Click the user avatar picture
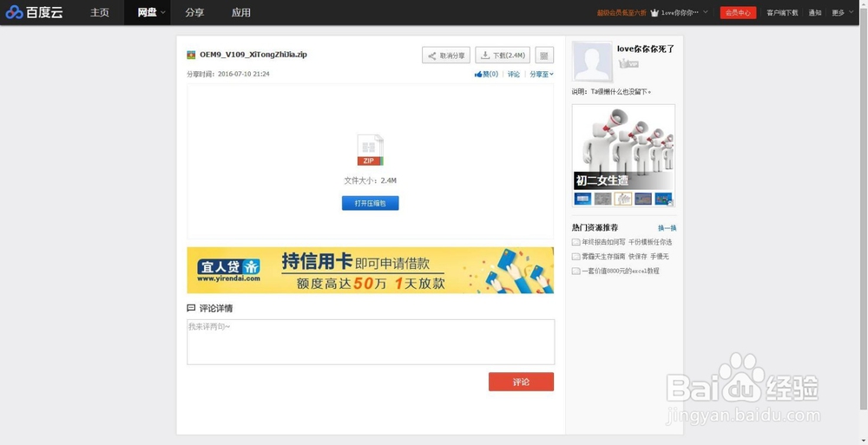The height and width of the screenshot is (445, 868). tap(592, 62)
